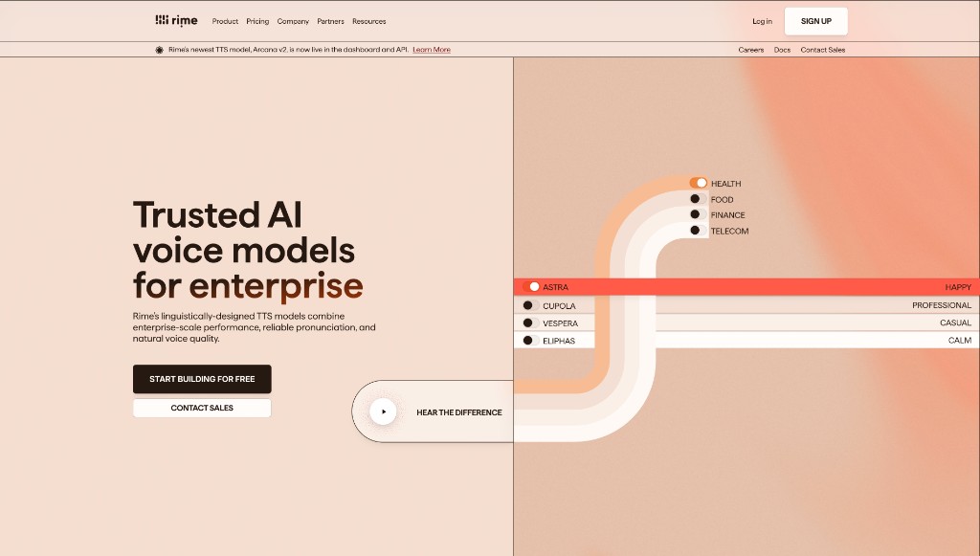This screenshot has height=556, width=980.
Task: Open the Partners nav item
Action: (330, 21)
